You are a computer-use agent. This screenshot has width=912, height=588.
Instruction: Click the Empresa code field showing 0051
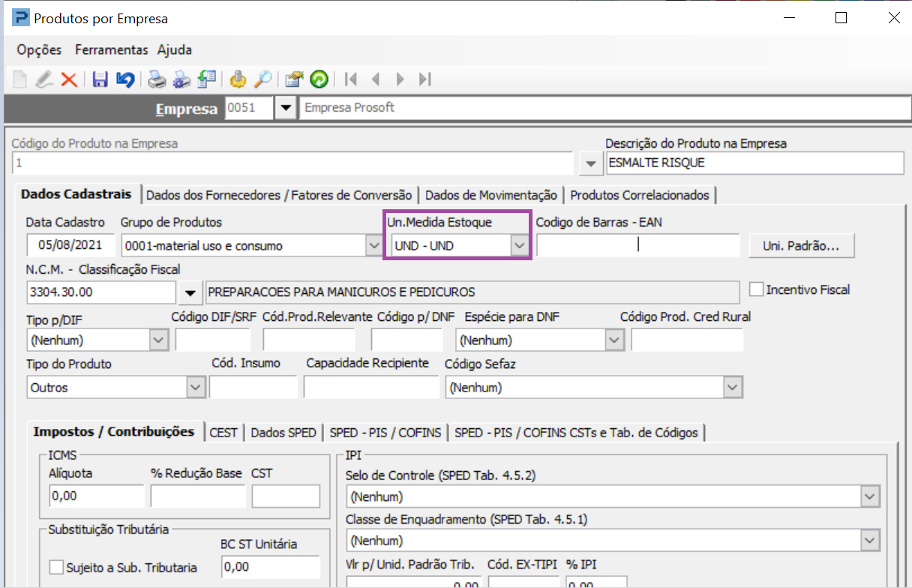[x=249, y=108]
